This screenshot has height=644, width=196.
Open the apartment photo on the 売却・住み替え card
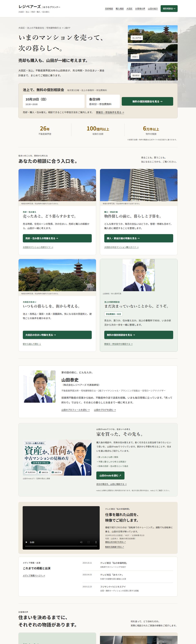[x=57, y=185]
